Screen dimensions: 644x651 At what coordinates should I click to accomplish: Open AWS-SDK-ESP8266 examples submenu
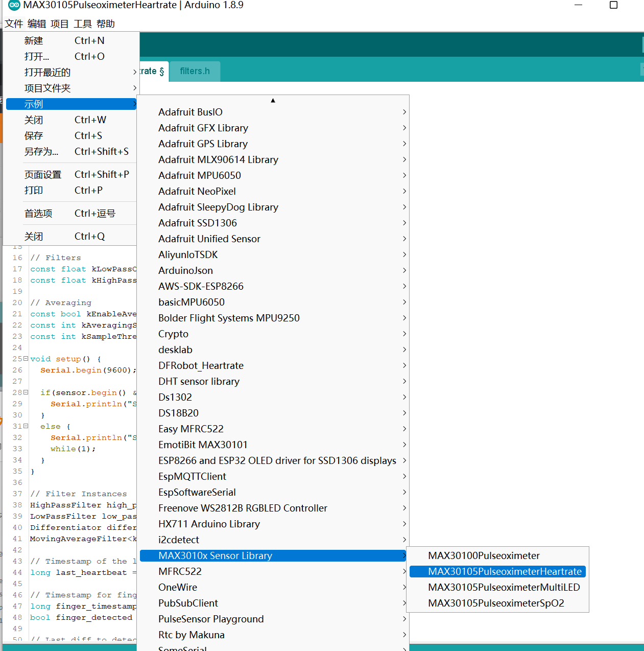(273, 286)
